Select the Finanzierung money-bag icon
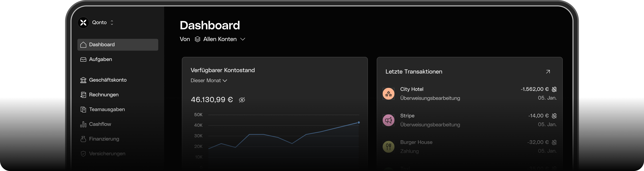 [x=83, y=139]
